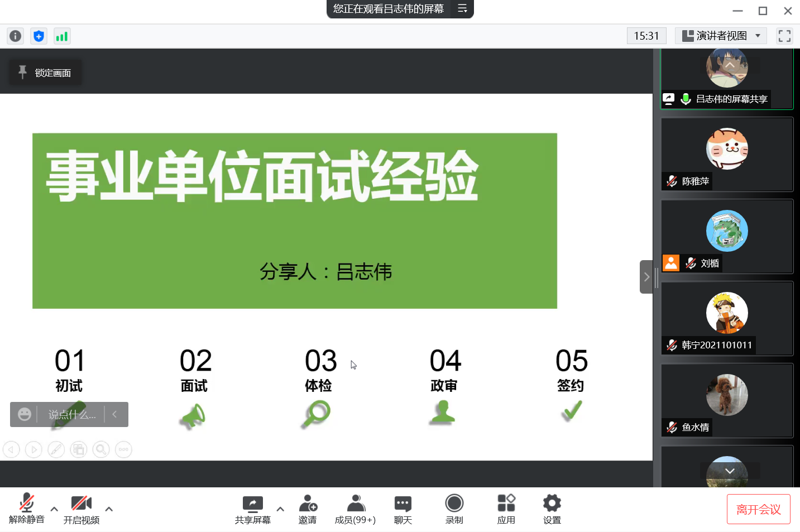800x532 pixels.
Task: Open the sharing banner menu icon
Action: [x=462, y=8]
